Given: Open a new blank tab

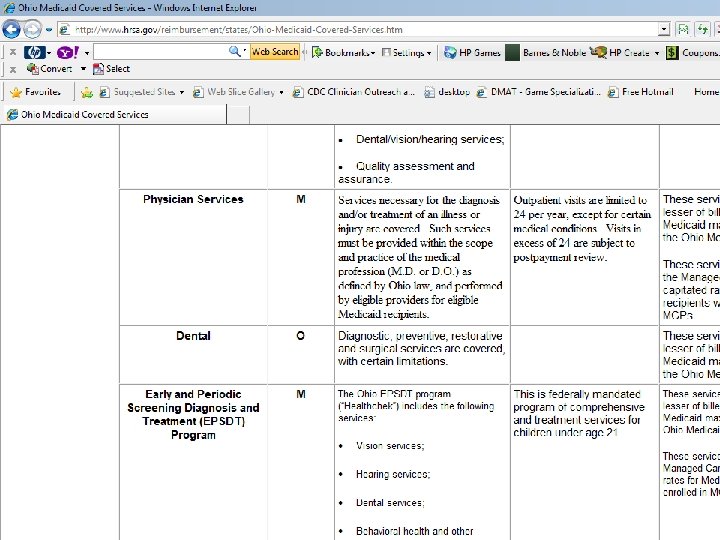Looking at the screenshot, I should tap(238, 114).
